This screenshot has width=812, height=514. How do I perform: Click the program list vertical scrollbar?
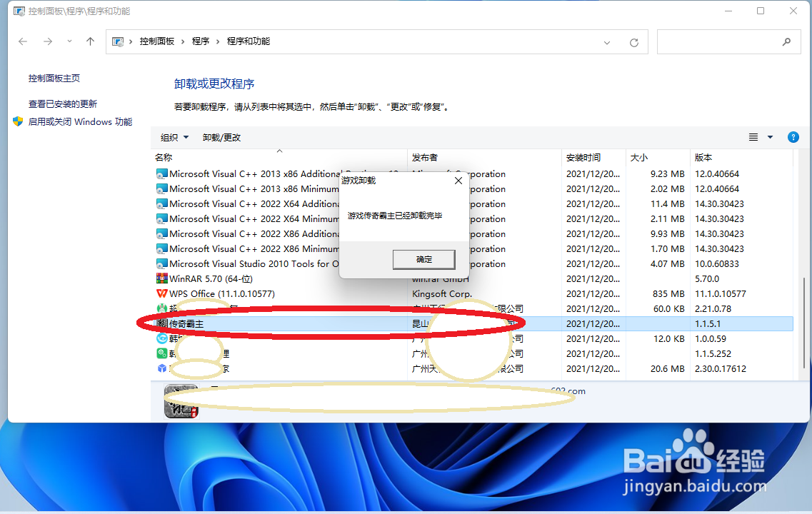click(x=804, y=322)
